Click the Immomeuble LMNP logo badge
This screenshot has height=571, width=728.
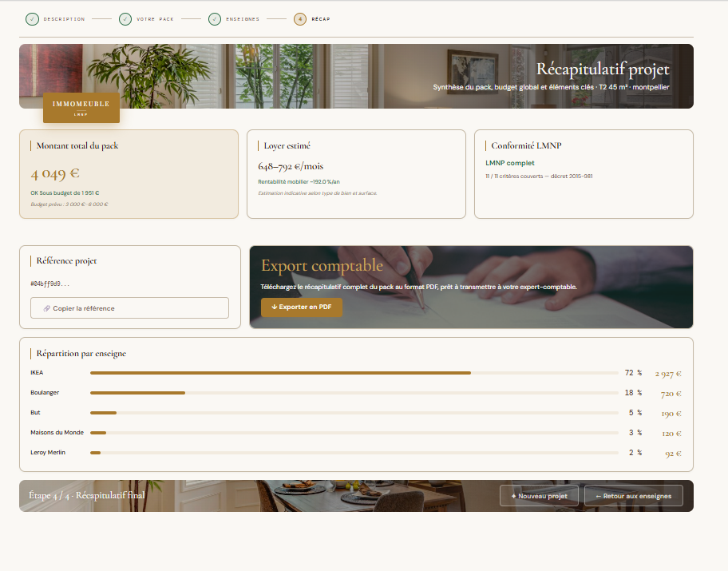[81, 109]
